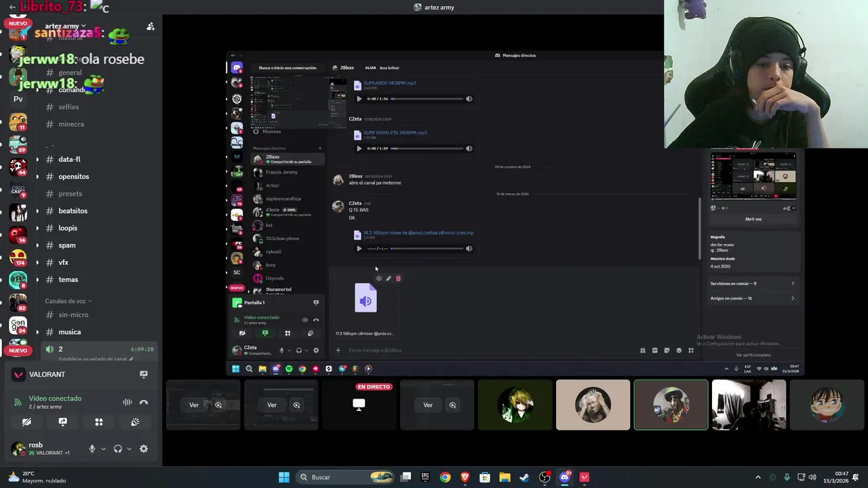Open the selfies channel
The width and height of the screenshot is (868, 488).
coord(68,107)
